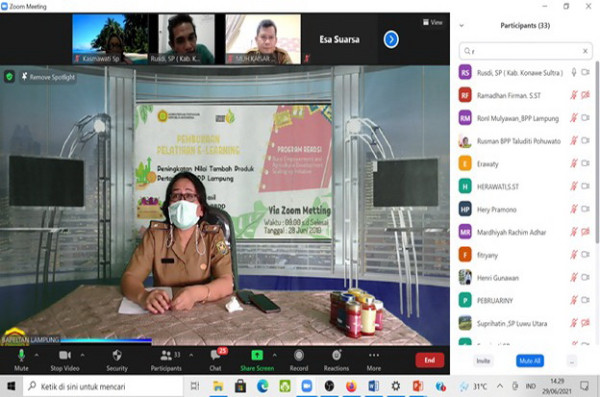The image size is (600, 397).
Task: Open File Explorer from taskbar
Action: tap(218, 386)
